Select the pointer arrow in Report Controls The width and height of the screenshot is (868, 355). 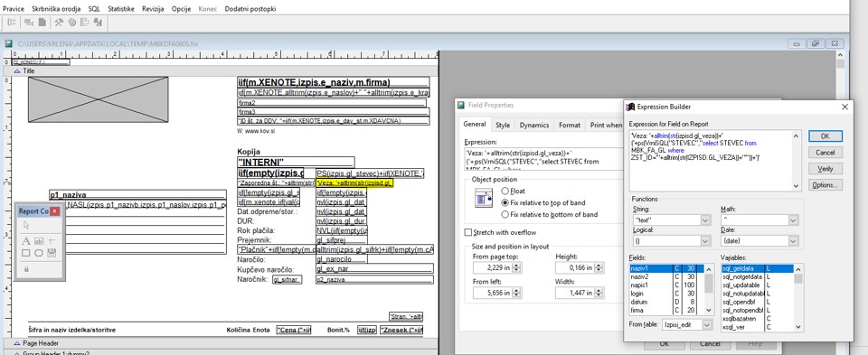(x=26, y=225)
